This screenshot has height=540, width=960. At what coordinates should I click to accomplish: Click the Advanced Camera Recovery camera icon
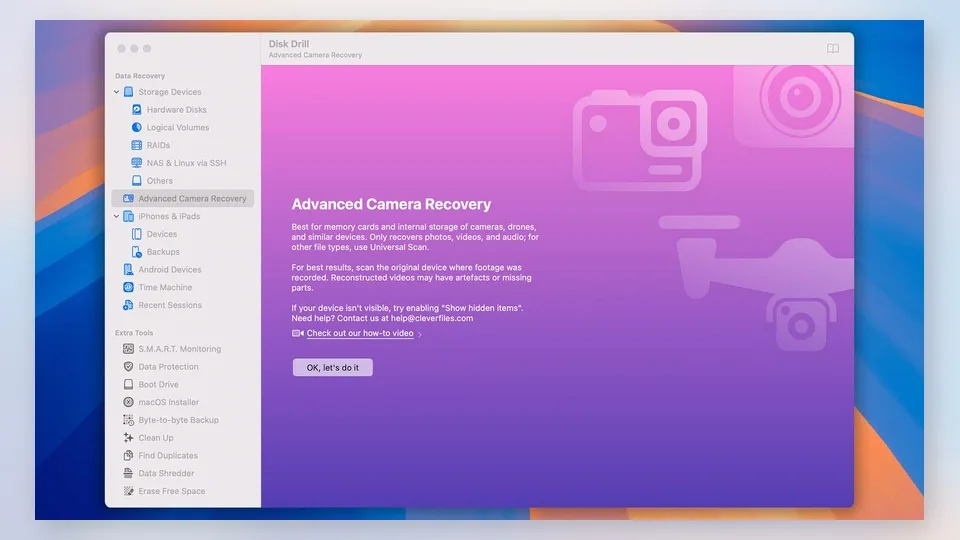[x=129, y=198]
